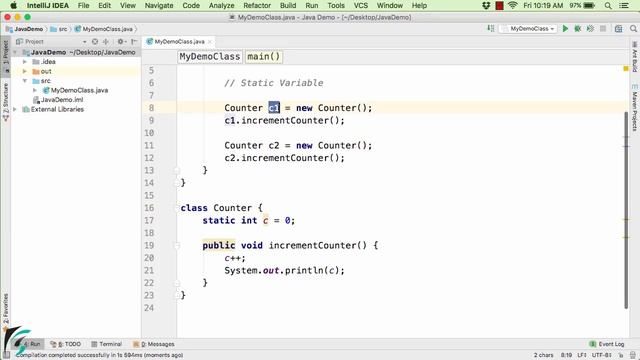Screen dimensions: 640x360
Task: Click the red icon in macOS menu bar
Action: [x=499, y=5]
